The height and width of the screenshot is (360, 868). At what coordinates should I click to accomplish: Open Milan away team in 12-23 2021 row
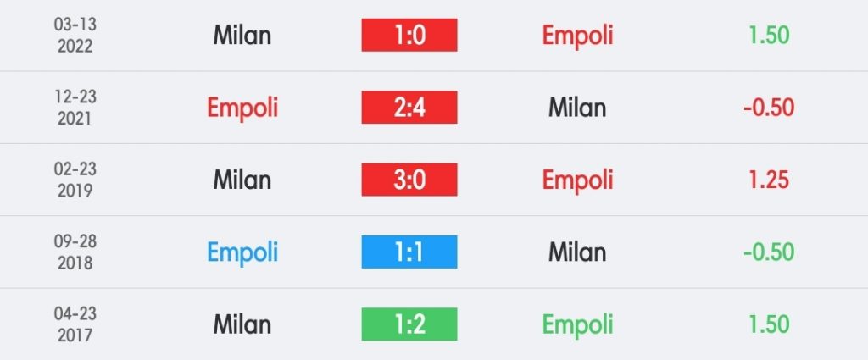pyautogui.click(x=577, y=108)
